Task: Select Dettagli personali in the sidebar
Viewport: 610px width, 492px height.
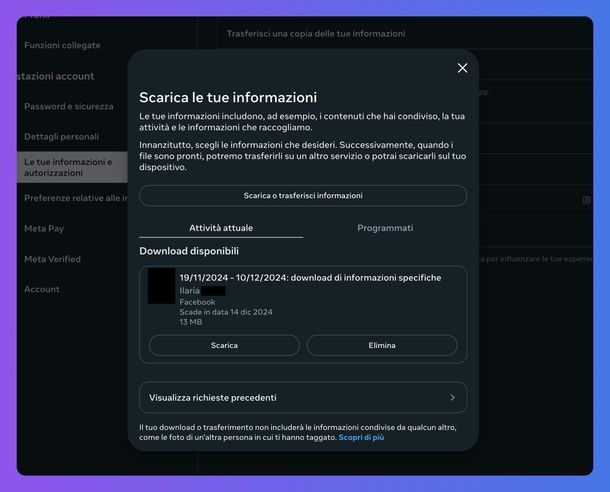Action: (x=61, y=137)
